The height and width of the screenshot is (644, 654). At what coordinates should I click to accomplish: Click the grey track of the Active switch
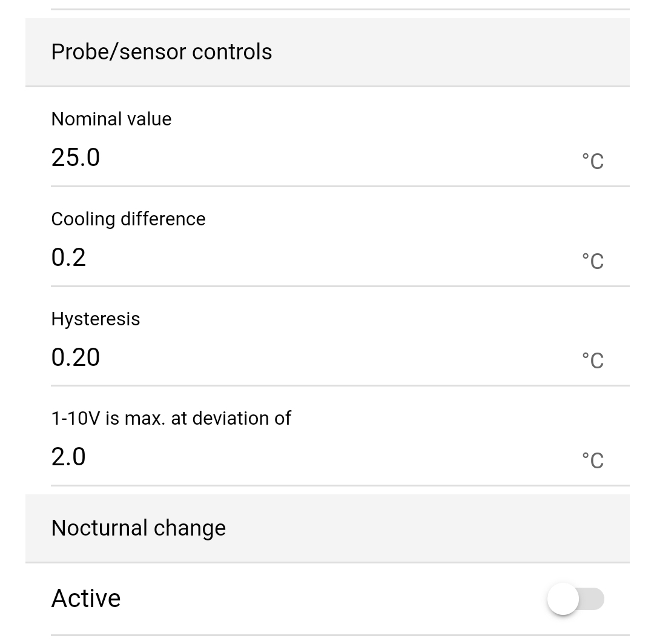click(593, 599)
